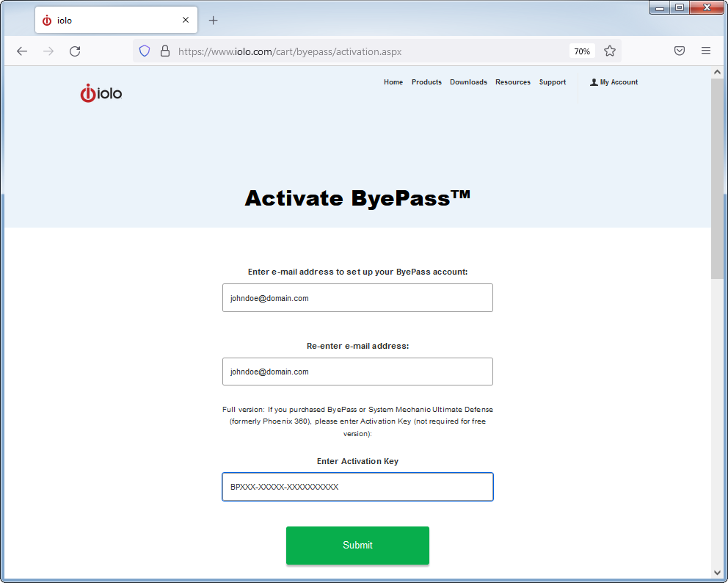The image size is (728, 583).
Task: Focus the Enter Activation Key field
Action: tap(357, 487)
